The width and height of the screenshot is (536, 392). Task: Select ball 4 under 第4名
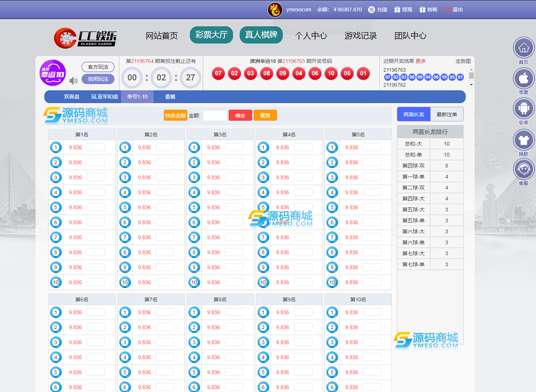(263, 192)
